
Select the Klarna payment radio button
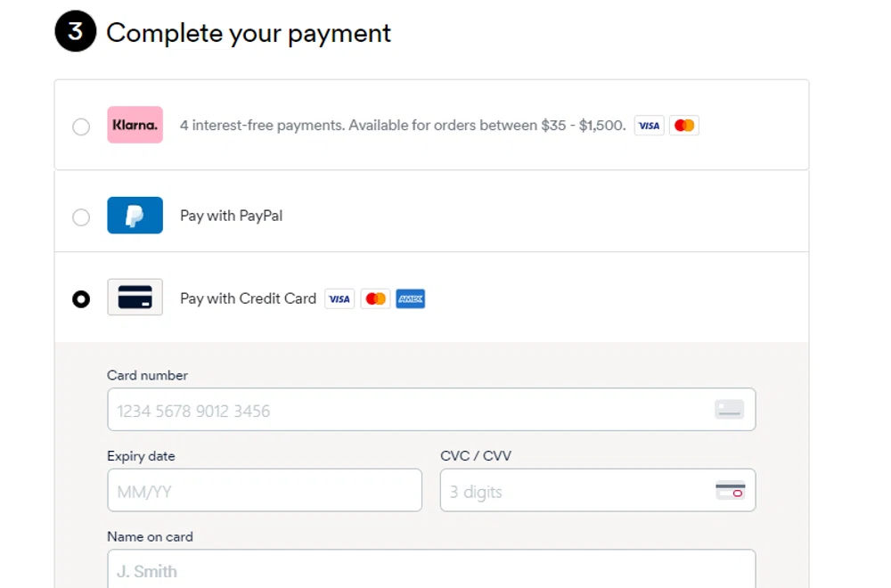point(81,127)
